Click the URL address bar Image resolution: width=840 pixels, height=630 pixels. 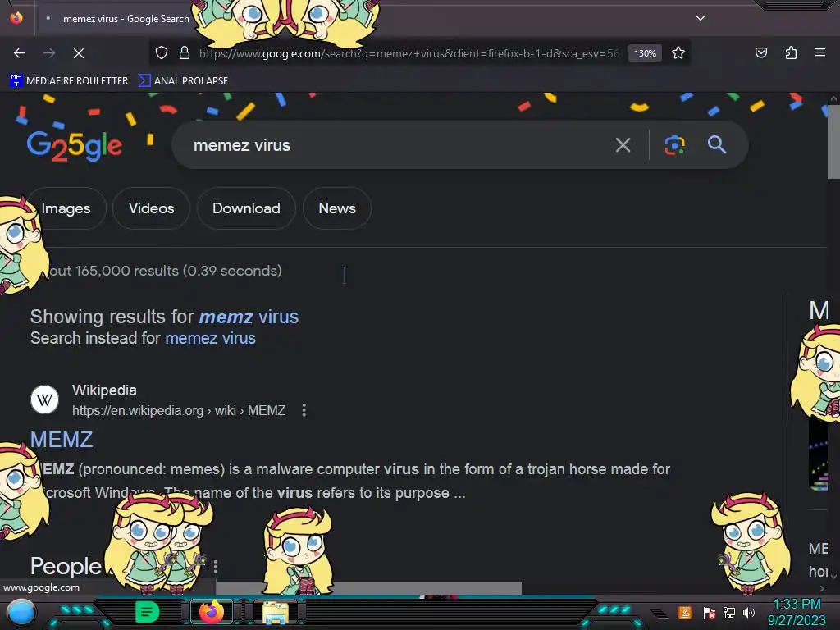(409, 53)
